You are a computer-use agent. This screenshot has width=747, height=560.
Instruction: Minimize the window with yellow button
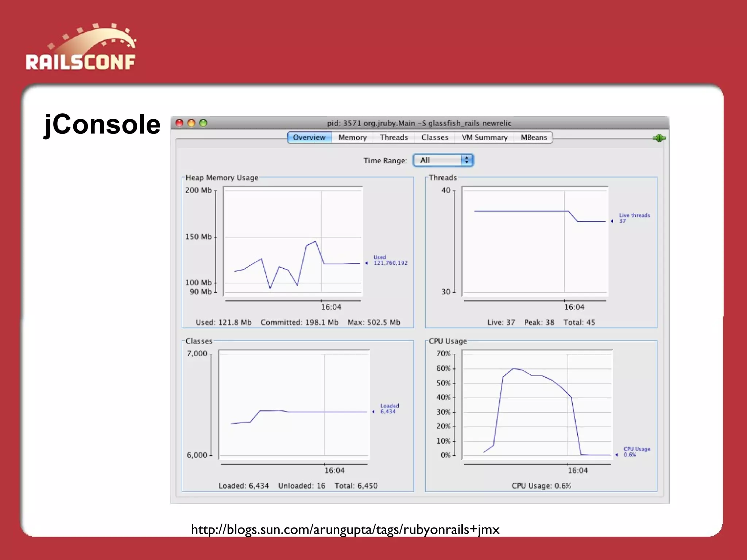(191, 123)
